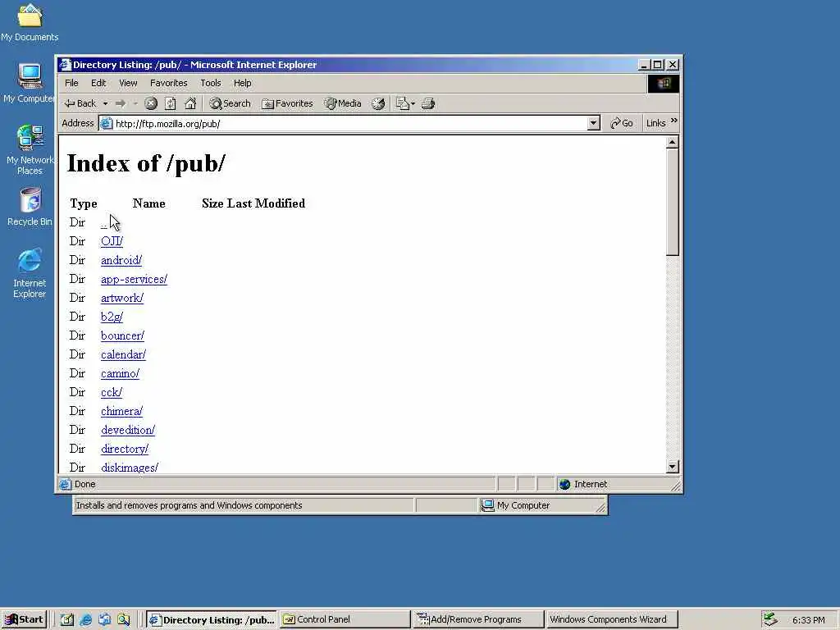This screenshot has width=840, height=630.
Task: Click the Print toolbar icon
Action: [x=428, y=103]
